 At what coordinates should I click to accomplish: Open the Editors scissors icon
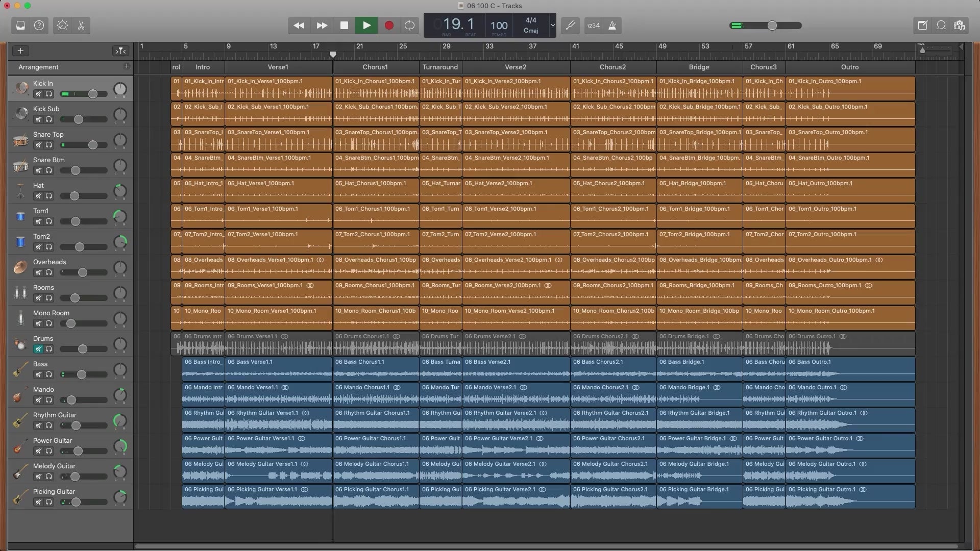click(81, 26)
